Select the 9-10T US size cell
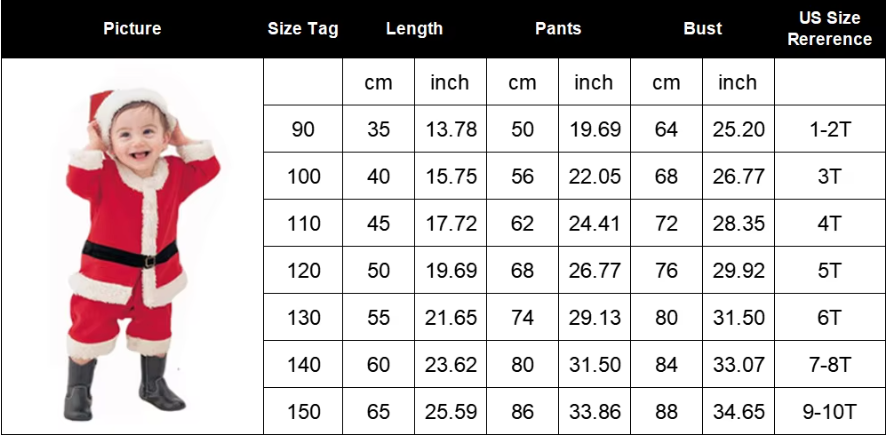 click(x=829, y=411)
